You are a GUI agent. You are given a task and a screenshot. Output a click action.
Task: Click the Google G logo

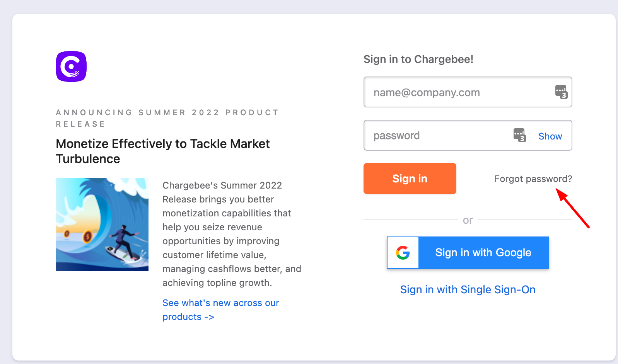[x=403, y=253]
